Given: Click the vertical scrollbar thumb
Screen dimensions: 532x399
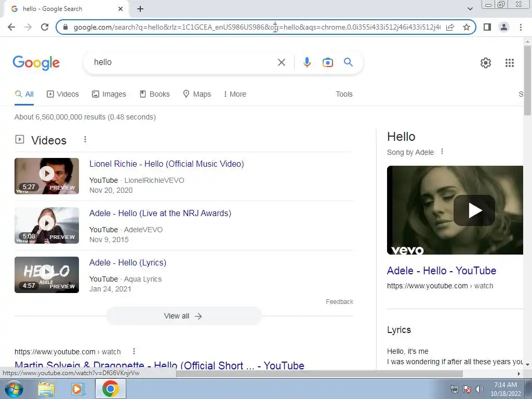Looking at the screenshot, I should coord(527,81).
